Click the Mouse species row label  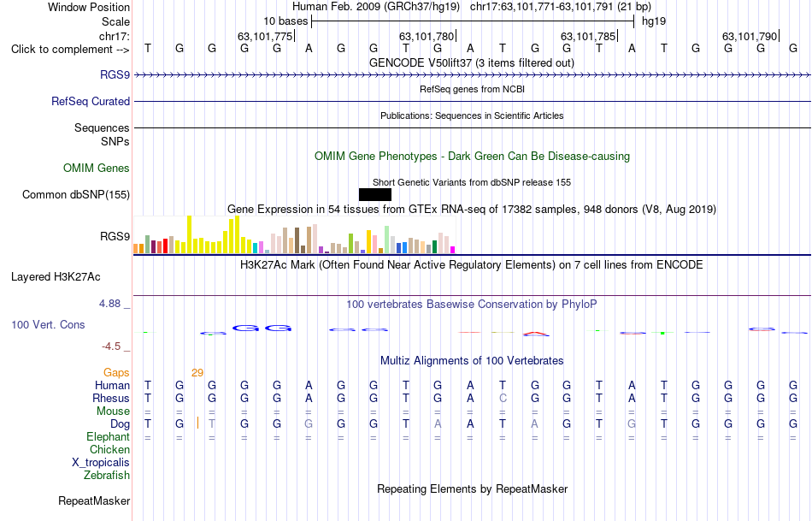pos(114,411)
